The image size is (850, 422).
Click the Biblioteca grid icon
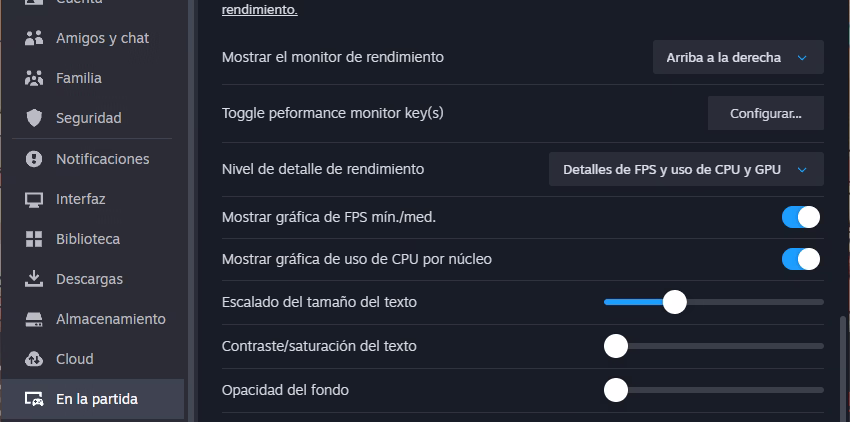coord(34,239)
